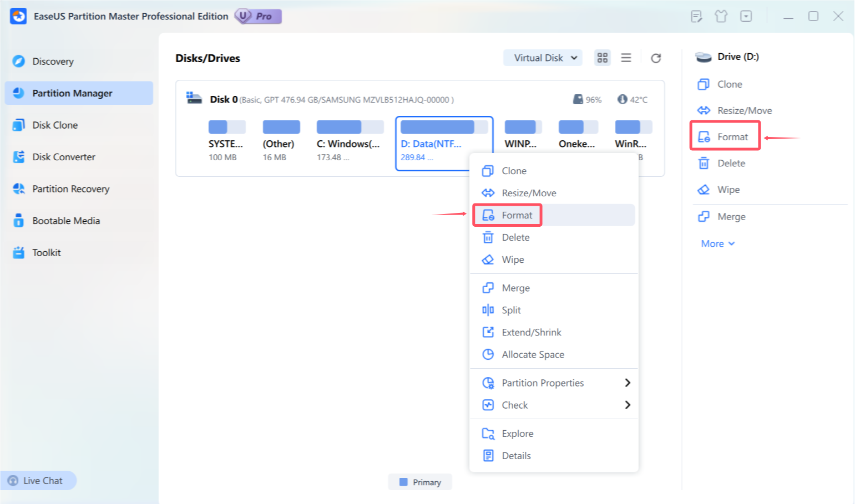Select the (Other) 16 MB partition

coord(281,141)
